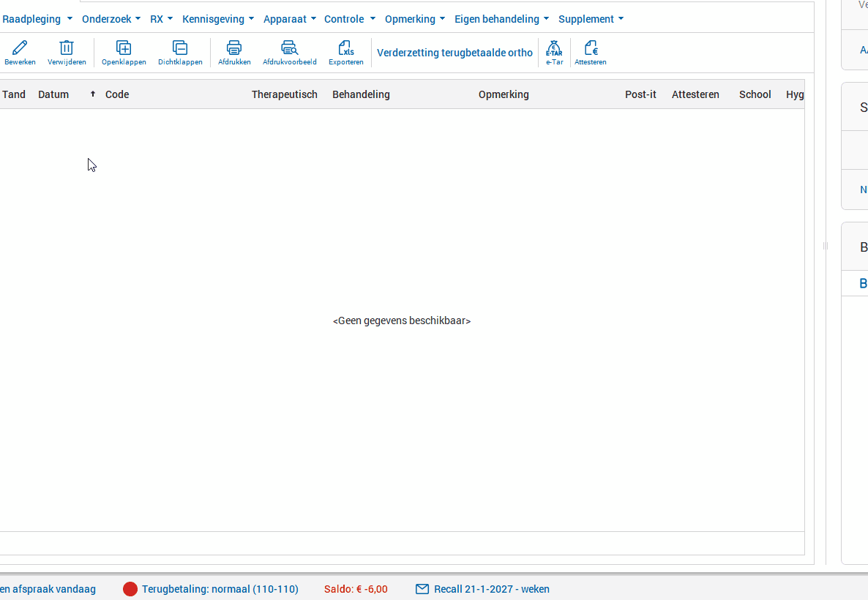This screenshot has width=868, height=600.
Task: Open the Raadpleging dropdown menu
Action: tap(37, 19)
